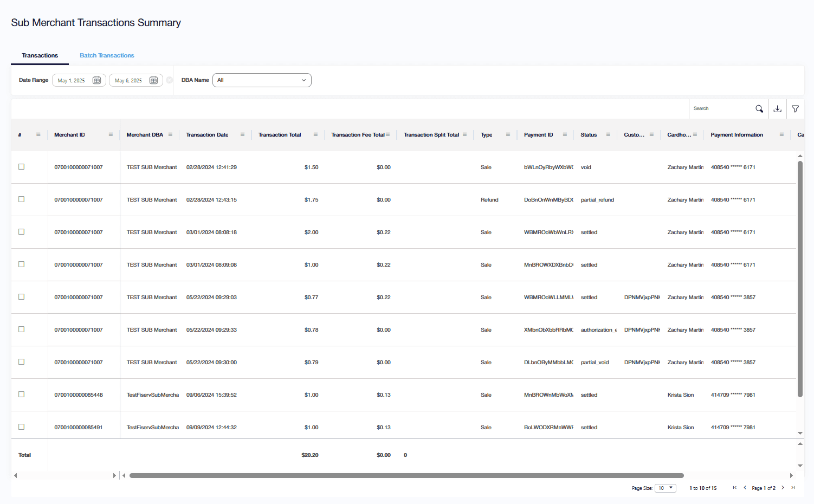This screenshot has width=814, height=504.
Task: Click the search magnifier icon
Action: [x=759, y=108]
